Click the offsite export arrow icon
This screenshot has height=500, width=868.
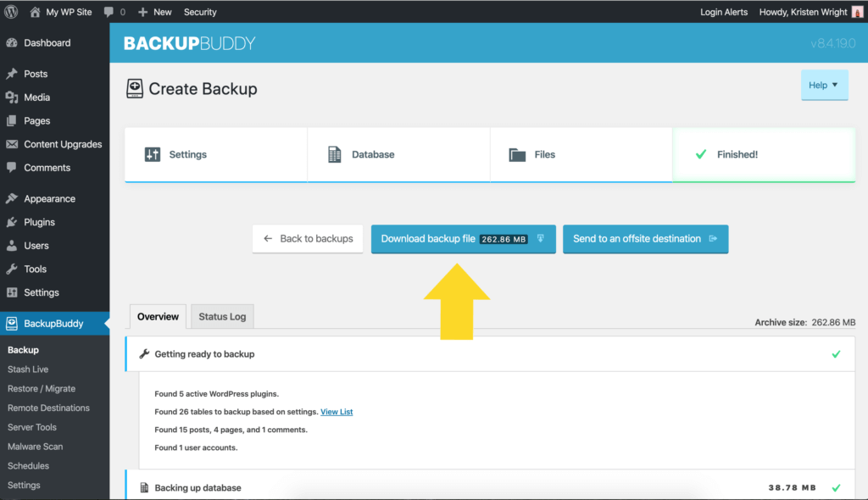713,239
